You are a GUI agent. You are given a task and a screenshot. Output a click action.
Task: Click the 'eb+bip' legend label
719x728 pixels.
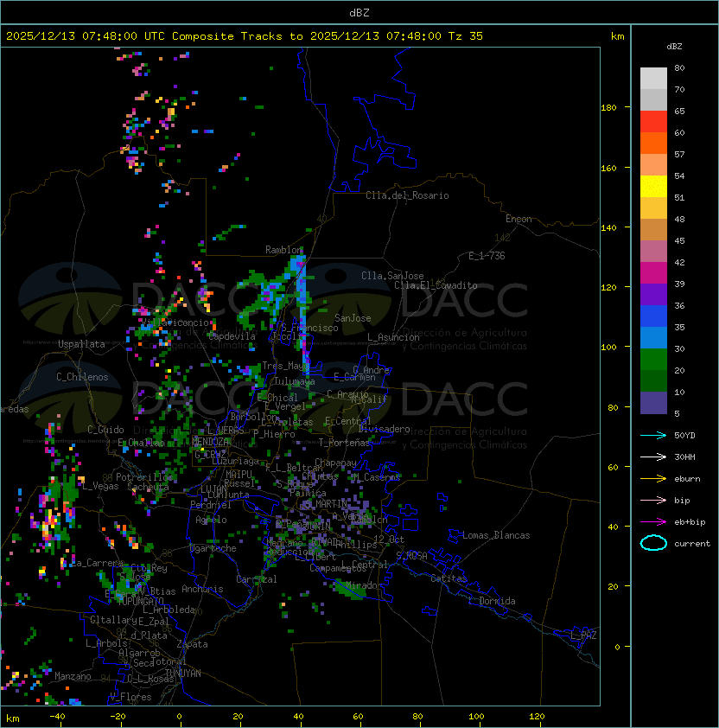point(690,522)
